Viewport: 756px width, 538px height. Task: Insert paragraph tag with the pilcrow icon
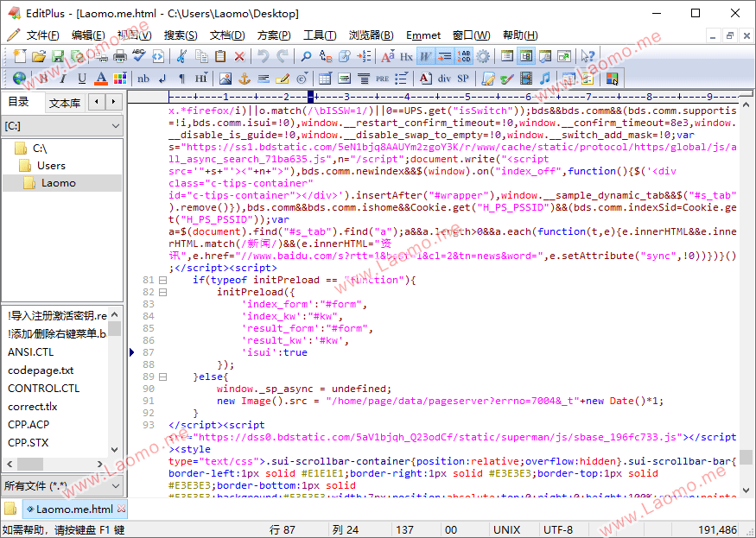pyautogui.click(x=181, y=78)
